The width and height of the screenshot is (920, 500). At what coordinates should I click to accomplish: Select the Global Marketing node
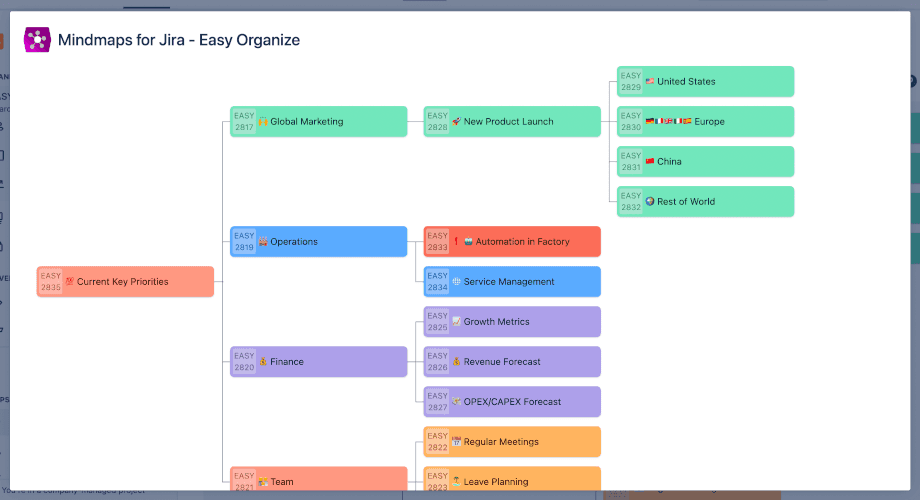pyautogui.click(x=319, y=121)
